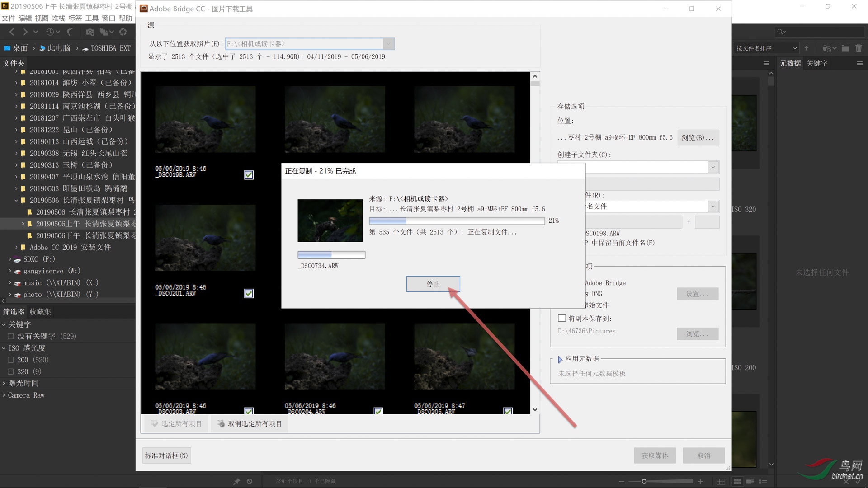Click the new folder icon
The width and height of the screenshot is (868, 488).
click(845, 48)
